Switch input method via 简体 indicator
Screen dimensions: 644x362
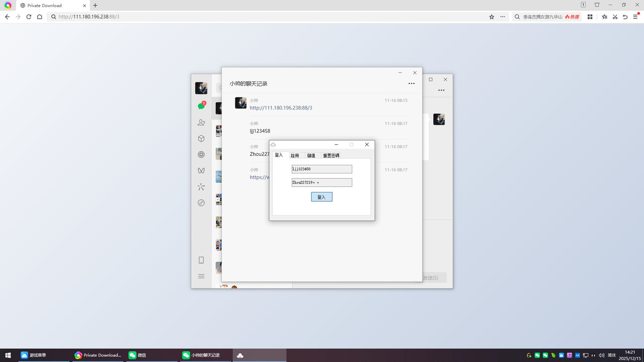[x=612, y=355]
